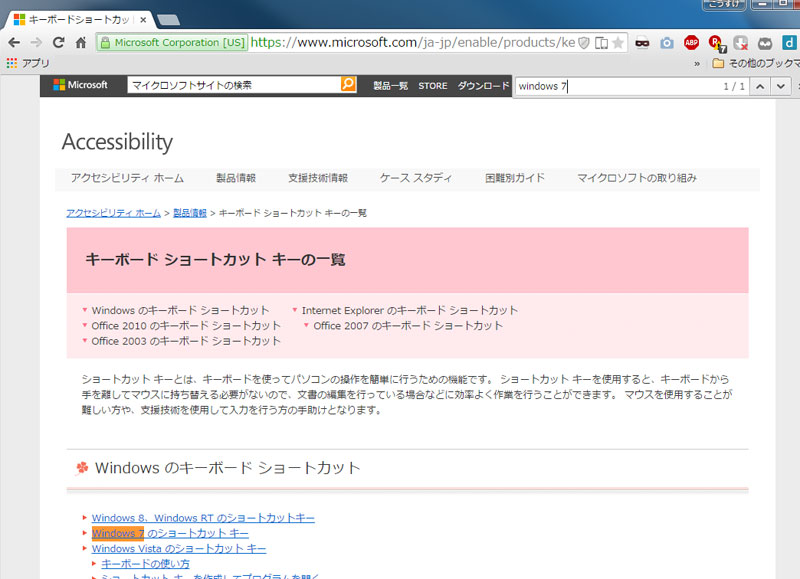Jump to the previous find result

760,86
